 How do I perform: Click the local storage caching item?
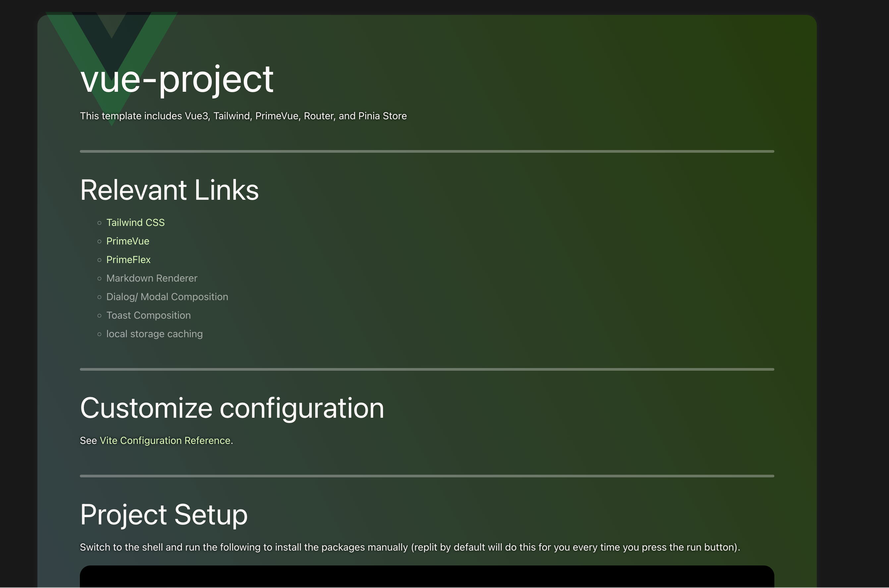[x=154, y=334]
